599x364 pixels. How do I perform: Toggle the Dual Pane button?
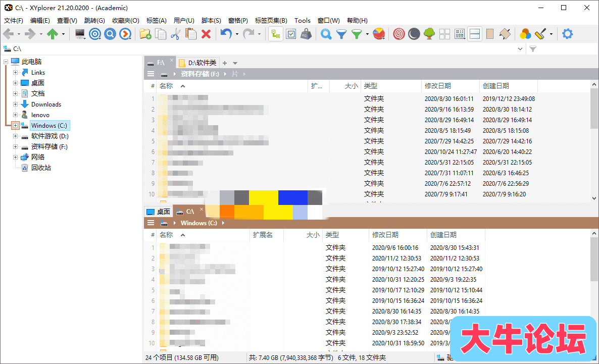(x=475, y=34)
